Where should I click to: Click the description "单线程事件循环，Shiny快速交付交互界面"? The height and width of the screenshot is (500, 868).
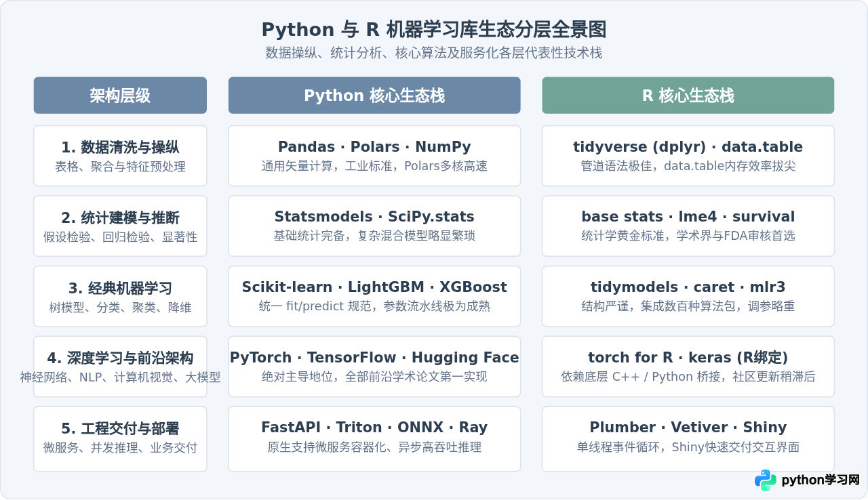click(688, 447)
